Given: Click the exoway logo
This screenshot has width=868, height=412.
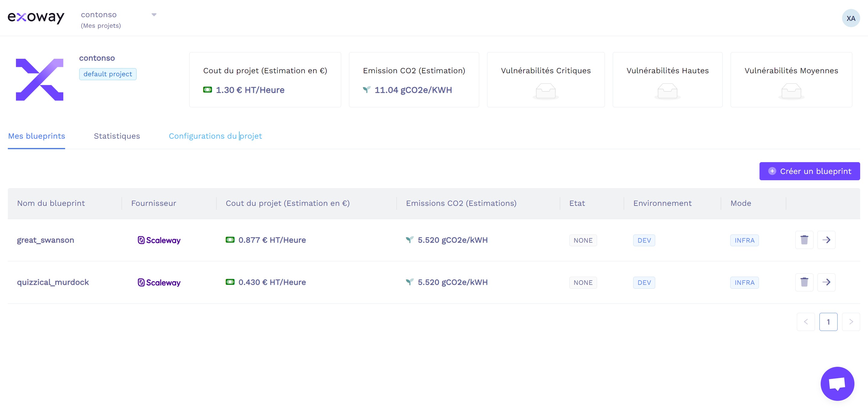Looking at the screenshot, I should 36,17.
